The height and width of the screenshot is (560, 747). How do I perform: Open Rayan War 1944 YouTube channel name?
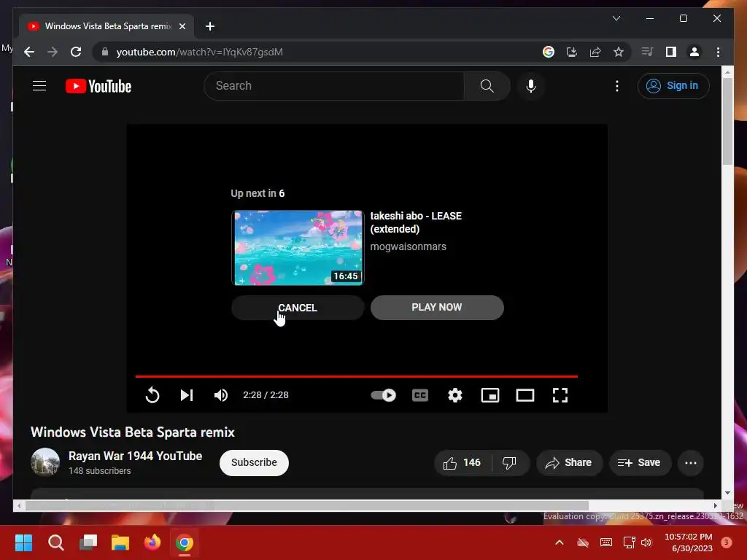pos(135,456)
